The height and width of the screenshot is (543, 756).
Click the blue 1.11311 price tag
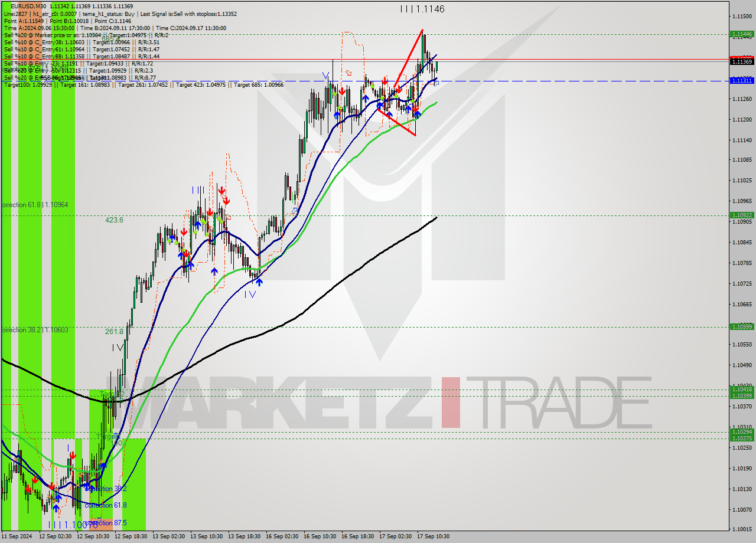pyautogui.click(x=741, y=80)
